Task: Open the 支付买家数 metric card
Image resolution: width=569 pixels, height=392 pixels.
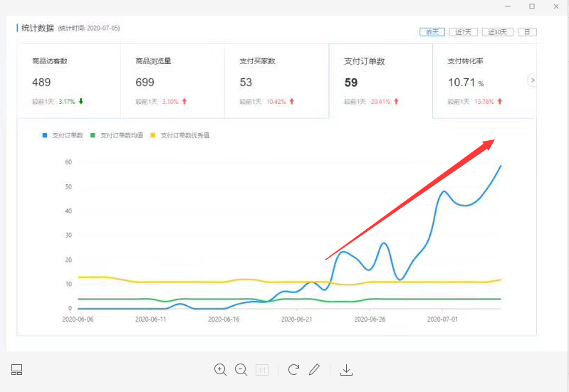Action: click(277, 81)
